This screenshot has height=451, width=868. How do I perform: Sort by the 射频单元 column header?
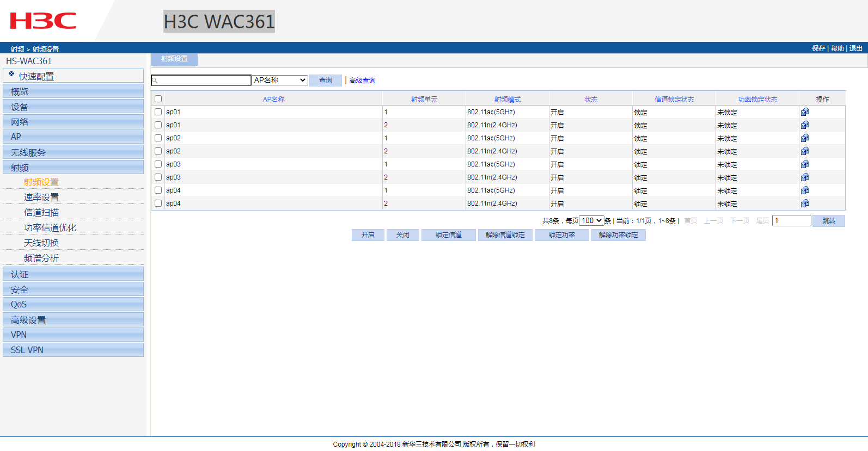pyautogui.click(x=424, y=100)
